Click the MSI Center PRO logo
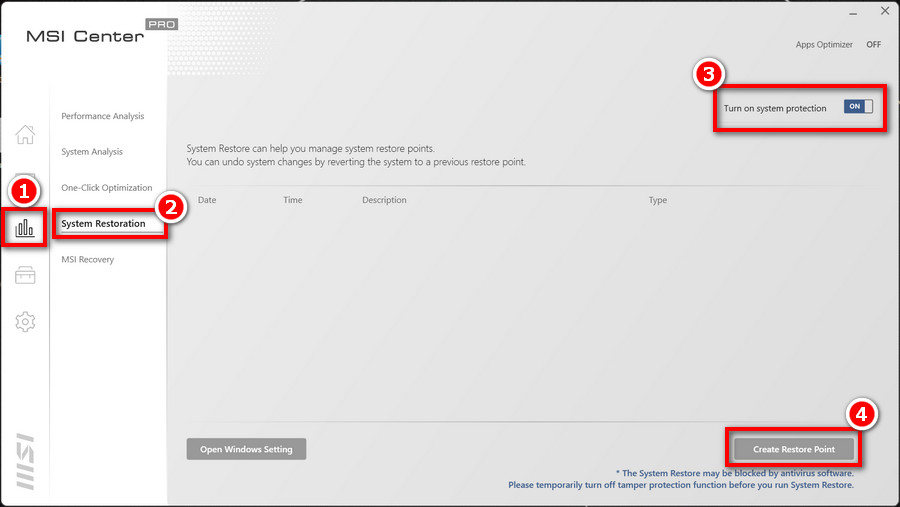The height and width of the screenshot is (507, 900). (102, 32)
